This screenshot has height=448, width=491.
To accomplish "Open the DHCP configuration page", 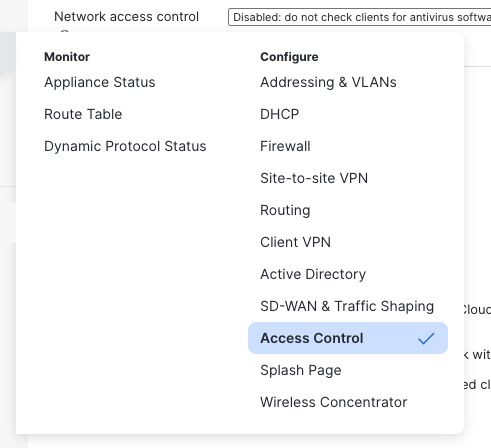I will [x=280, y=114].
